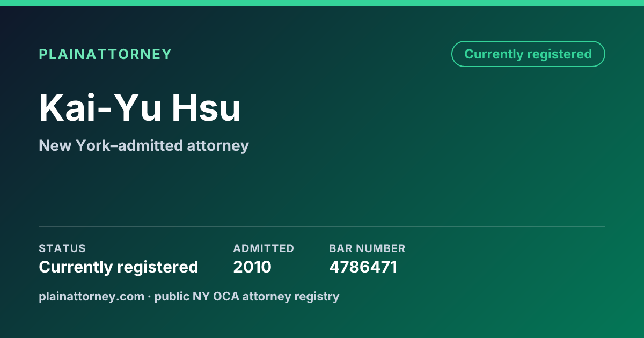Click the first name Kai-Yu in heading
Viewport: 644px width, 338px height.
click(100, 108)
